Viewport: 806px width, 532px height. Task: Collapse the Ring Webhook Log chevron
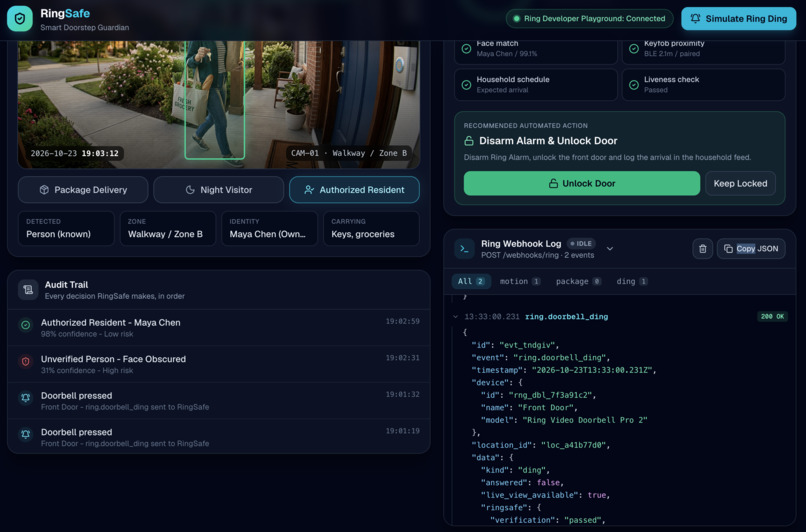click(x=610, y=249)
